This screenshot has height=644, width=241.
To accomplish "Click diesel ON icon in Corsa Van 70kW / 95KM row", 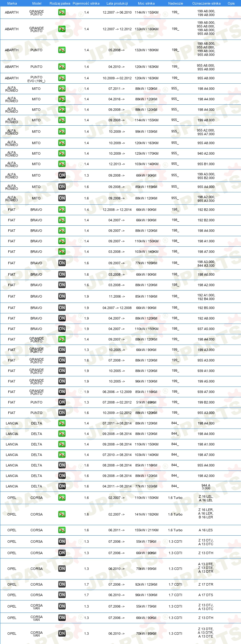I will click(x=62, y=634).
